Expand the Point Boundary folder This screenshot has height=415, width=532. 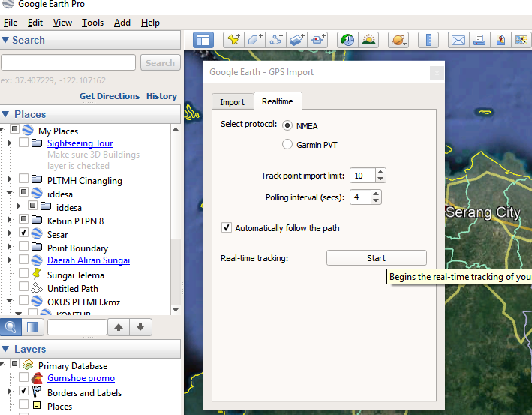coord(10,247)
